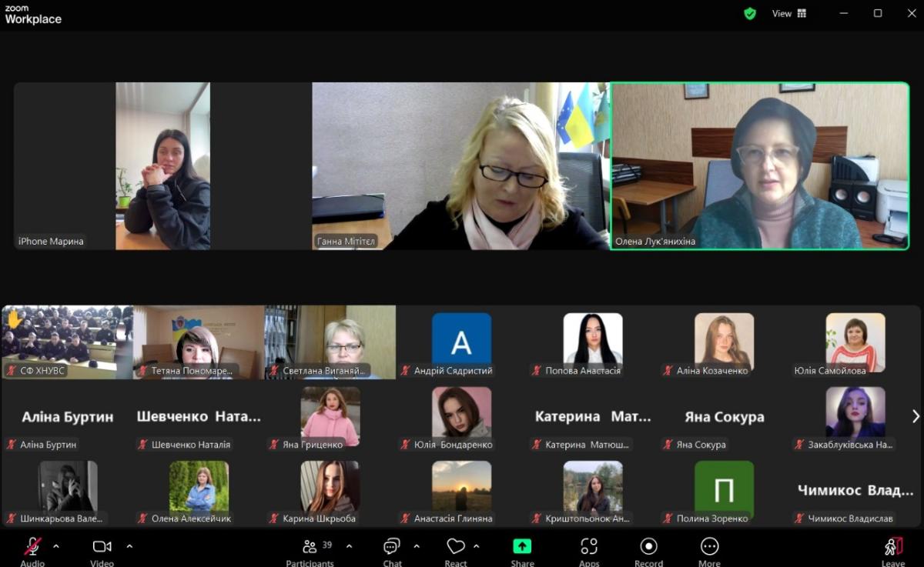Click muted mic icon beside Чимикос Владислав
Screen dimensions: 924x567
[800, 519]
